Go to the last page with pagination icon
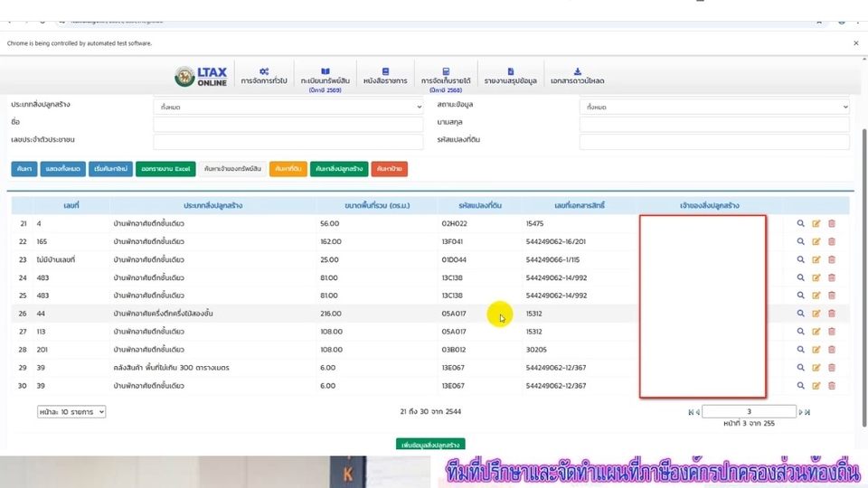 pos(807,412)
